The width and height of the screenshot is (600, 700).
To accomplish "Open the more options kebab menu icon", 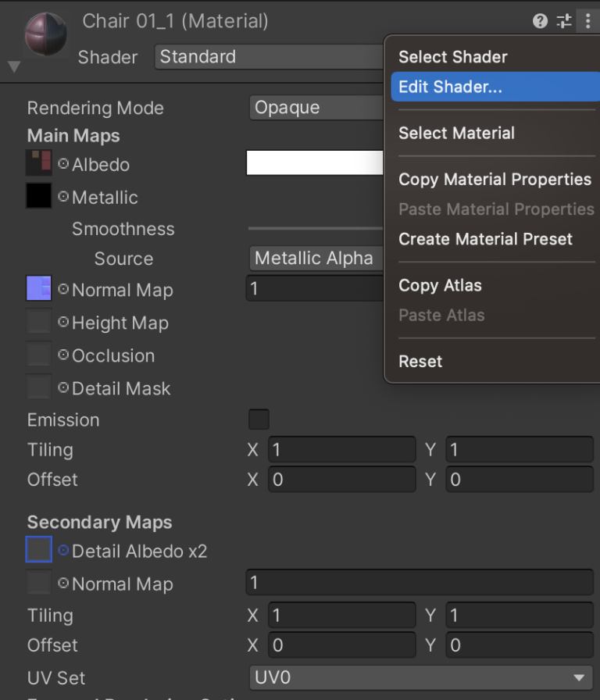I will point(587,21).
